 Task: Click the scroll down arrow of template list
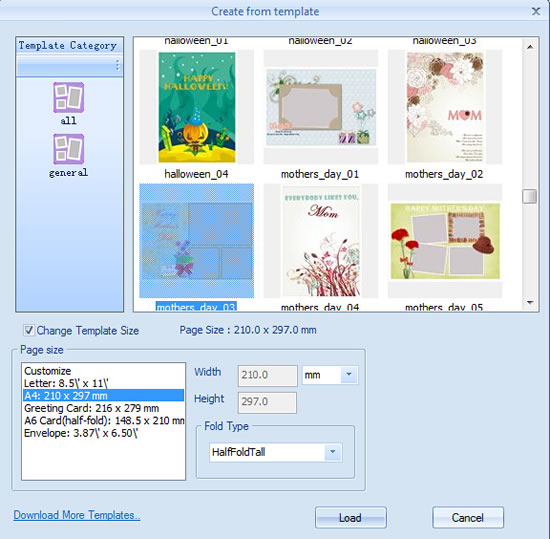(530, 302)
